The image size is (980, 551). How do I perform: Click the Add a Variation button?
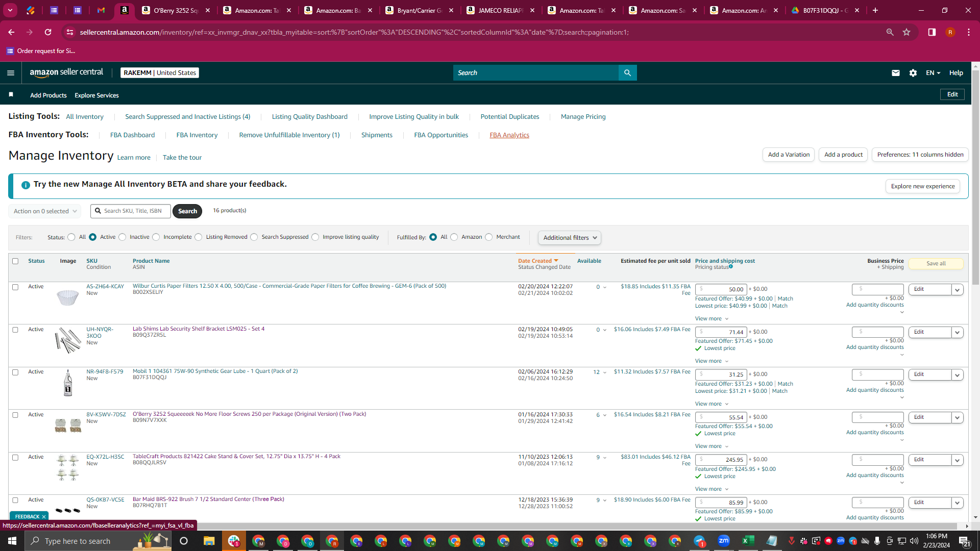(x=789, y=155)
